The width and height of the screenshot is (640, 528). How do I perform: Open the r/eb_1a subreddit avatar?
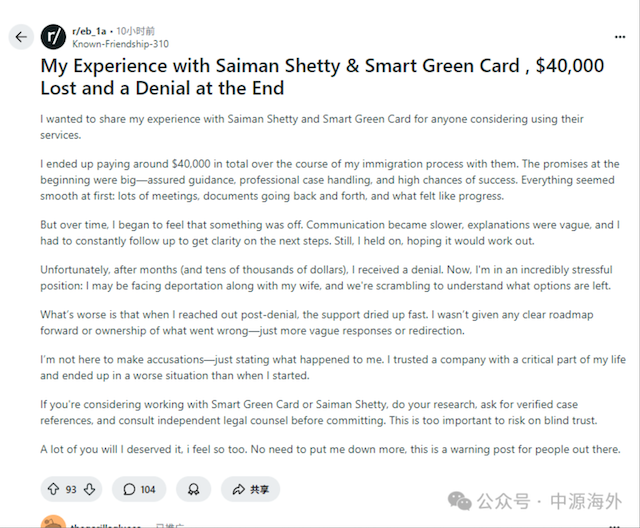tap(54, 37)
